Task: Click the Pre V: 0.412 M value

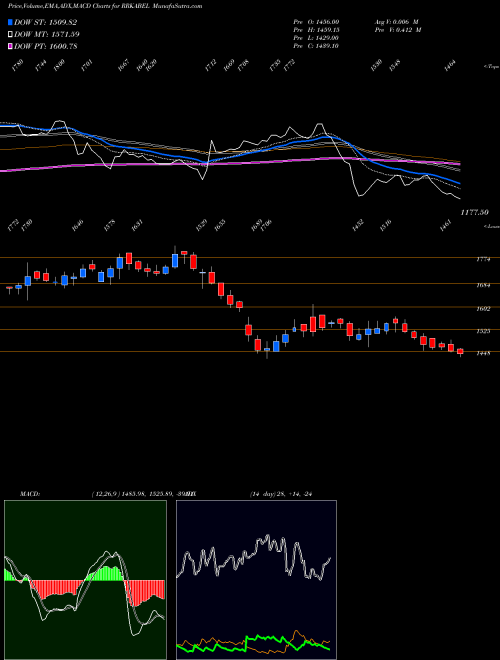Action: point(398,29)
